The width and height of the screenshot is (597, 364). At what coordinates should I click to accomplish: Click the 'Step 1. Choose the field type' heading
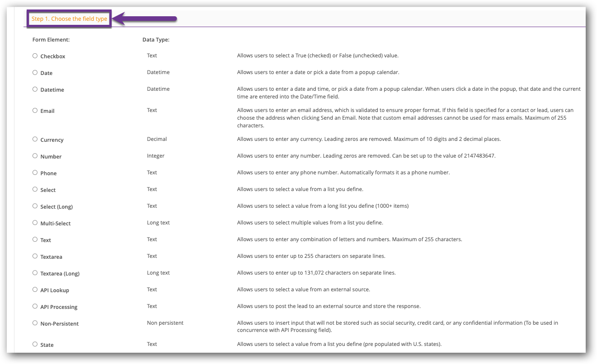coord(69,19)
